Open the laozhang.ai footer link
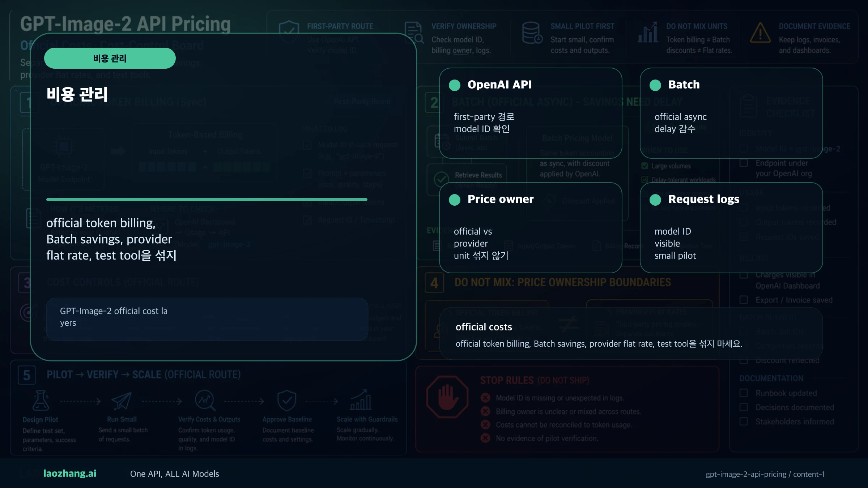The width and height of the screenshot is (868, 488). coord(70,474)
